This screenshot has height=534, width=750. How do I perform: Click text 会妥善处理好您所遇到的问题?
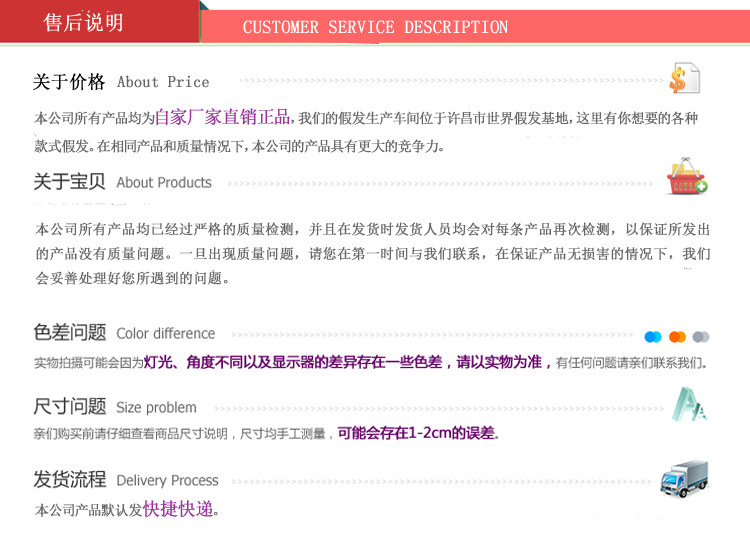pos(129,278)
